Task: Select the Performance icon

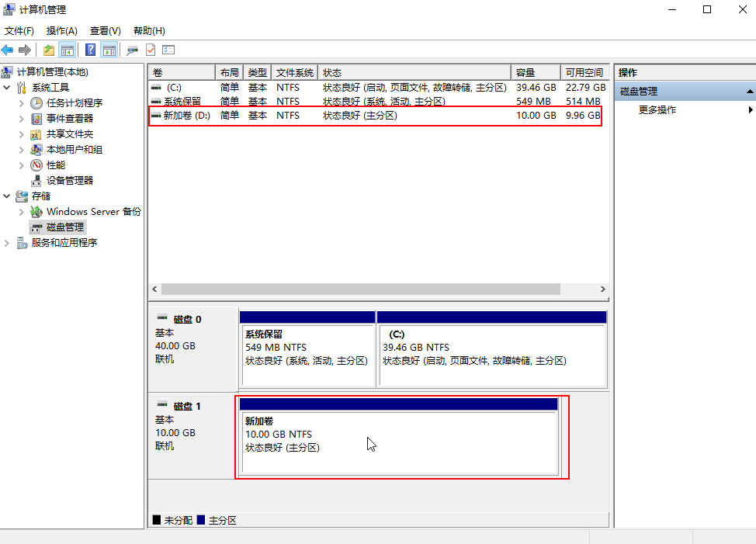Action: (36, 165)
